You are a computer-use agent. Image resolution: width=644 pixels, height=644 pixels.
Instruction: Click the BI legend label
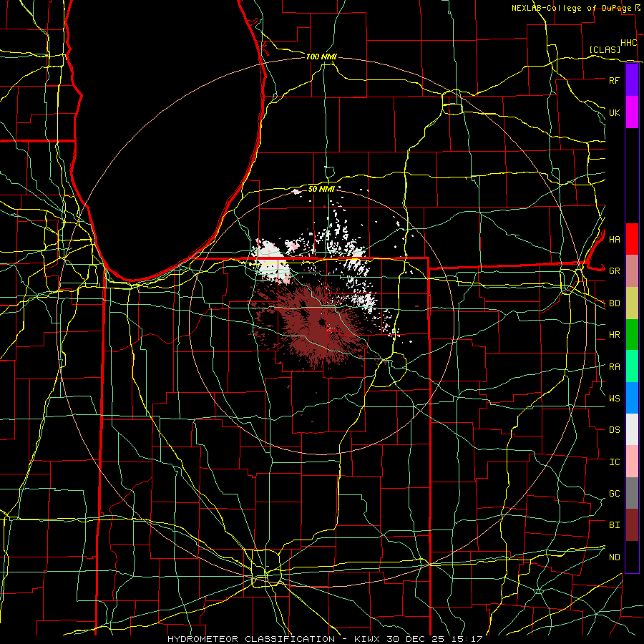(x=614, y=525)
